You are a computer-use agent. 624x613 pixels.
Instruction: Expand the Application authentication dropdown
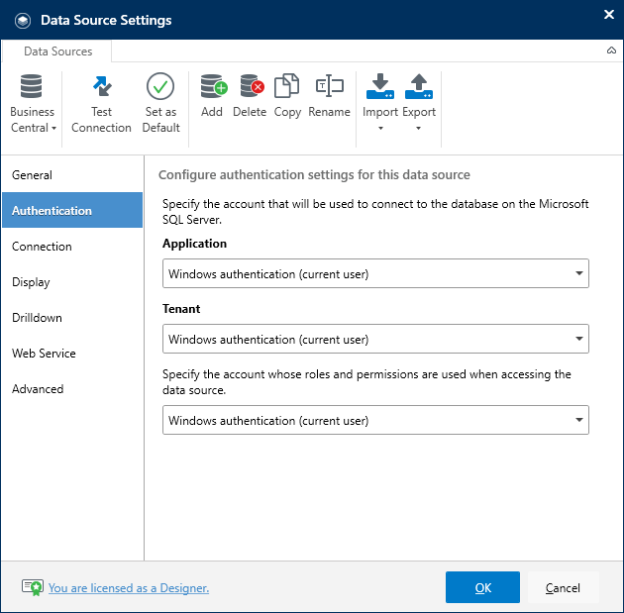(375, 273)
